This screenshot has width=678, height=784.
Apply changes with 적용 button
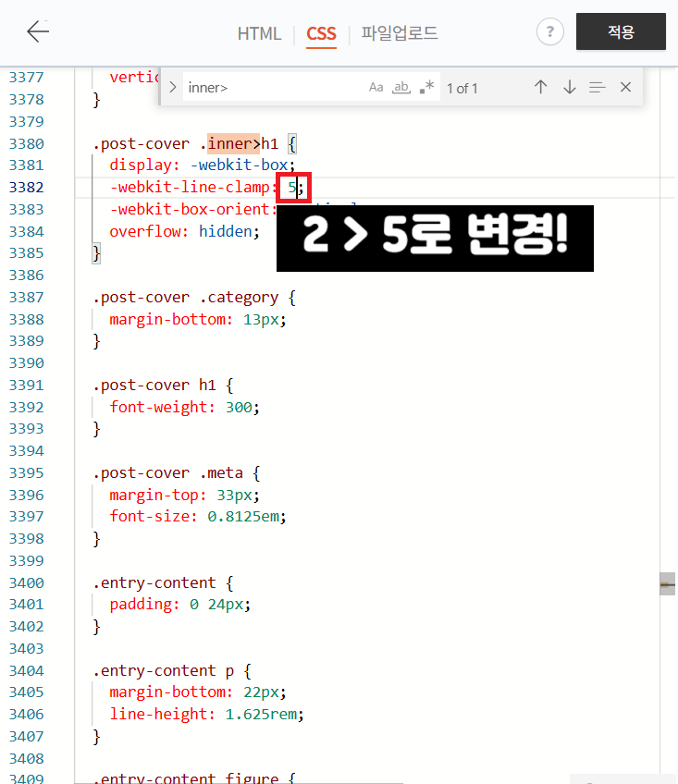coord(621,31)
